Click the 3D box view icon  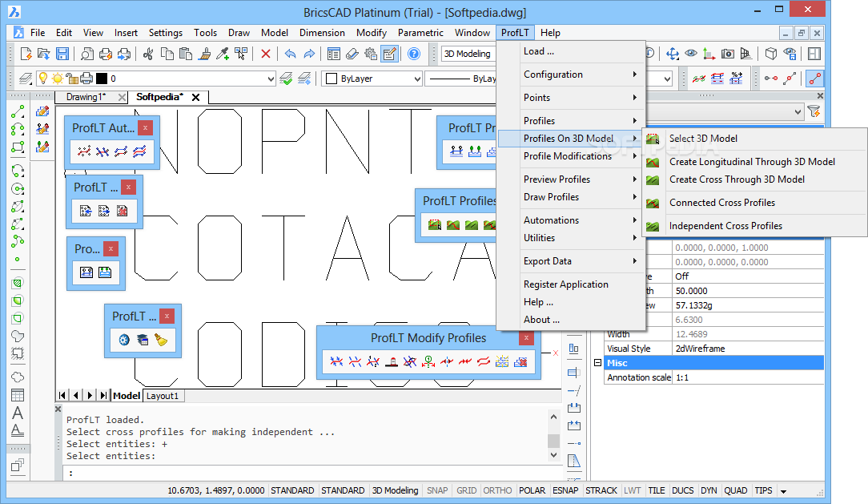click(x=770, y=54)
